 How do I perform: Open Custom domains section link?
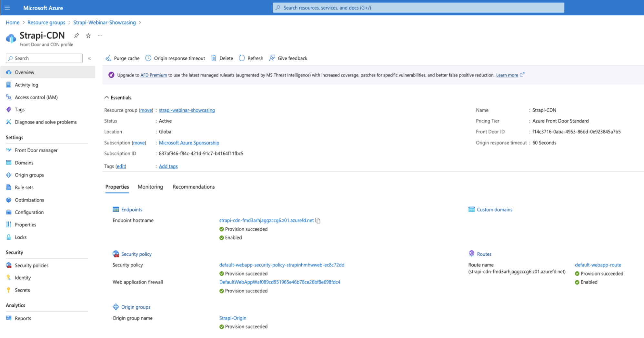click(x=495, y=210)
